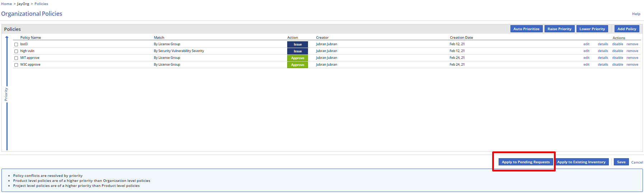
Task: Check the bsd3 policy checkbox
Action: 16,44
